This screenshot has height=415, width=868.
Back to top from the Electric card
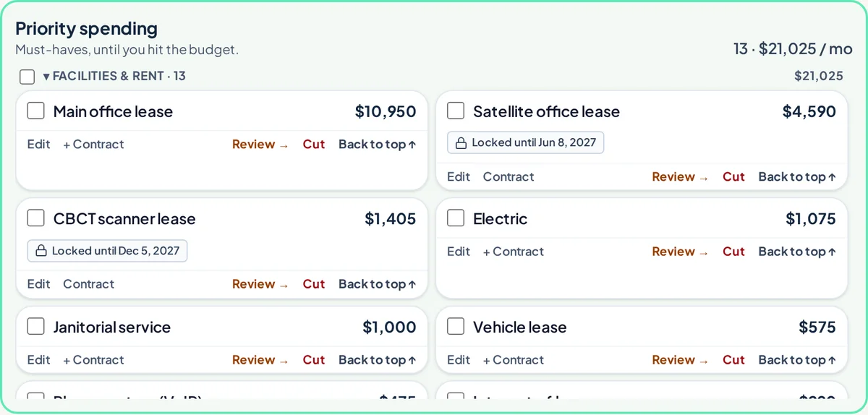(x=797, y=252)
